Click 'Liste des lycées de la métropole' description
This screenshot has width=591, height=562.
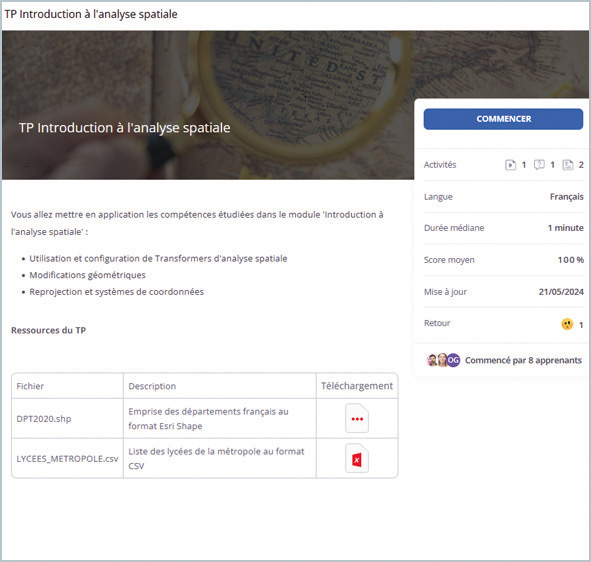[x=216, y=458]
